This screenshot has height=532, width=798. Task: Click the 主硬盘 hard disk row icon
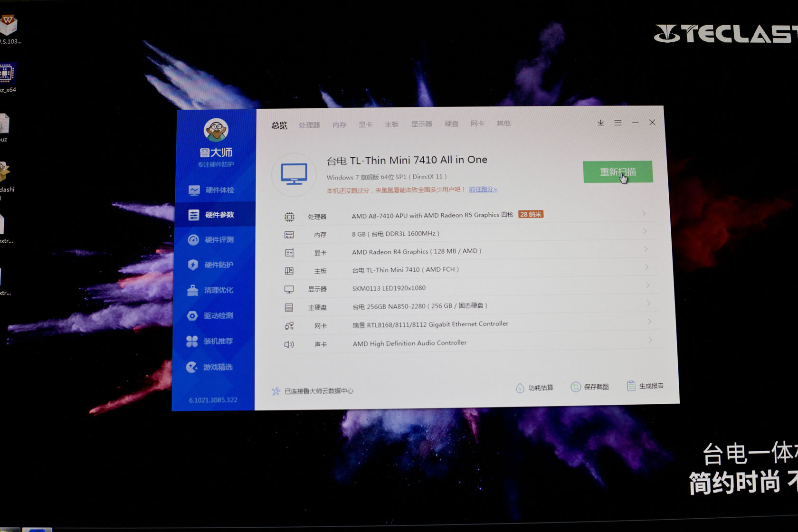(x=289, y=308)
